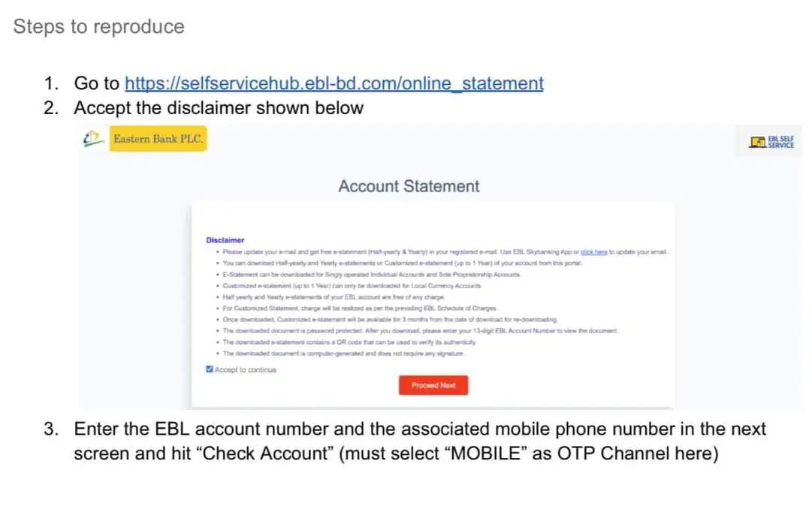
Task: Click the Accept to continue label text
Action: click(x=246, y=369)
